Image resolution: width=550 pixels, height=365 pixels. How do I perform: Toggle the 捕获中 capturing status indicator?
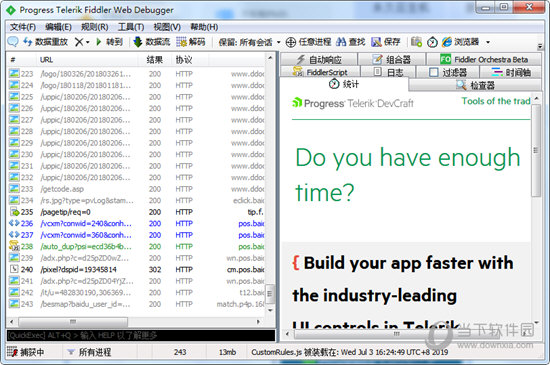(x=25, y=352)
